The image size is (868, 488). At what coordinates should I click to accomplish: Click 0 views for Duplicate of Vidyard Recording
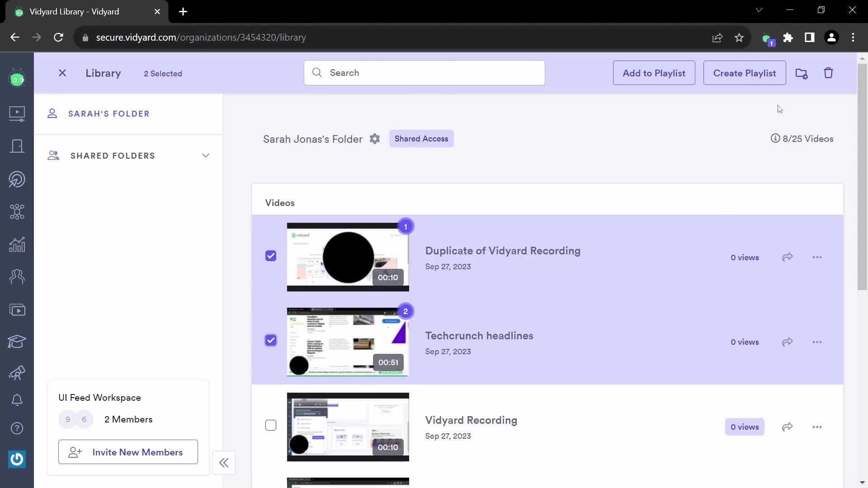pos(745,258)
